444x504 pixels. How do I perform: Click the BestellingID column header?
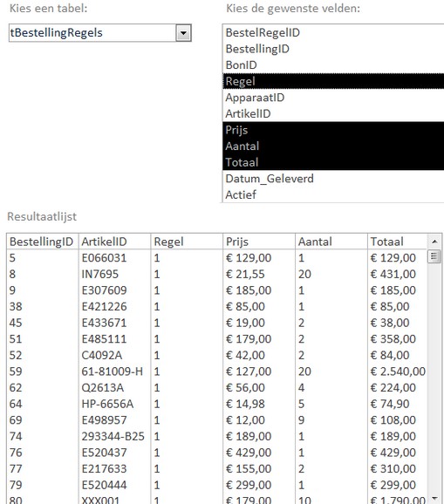43,242
